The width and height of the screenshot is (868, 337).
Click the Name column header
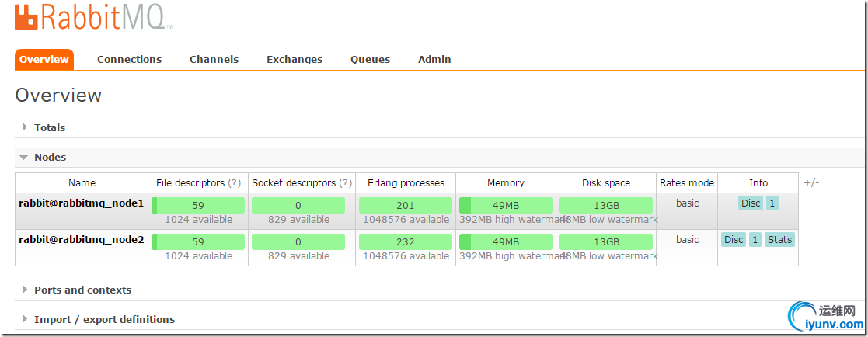coord(82,182)
